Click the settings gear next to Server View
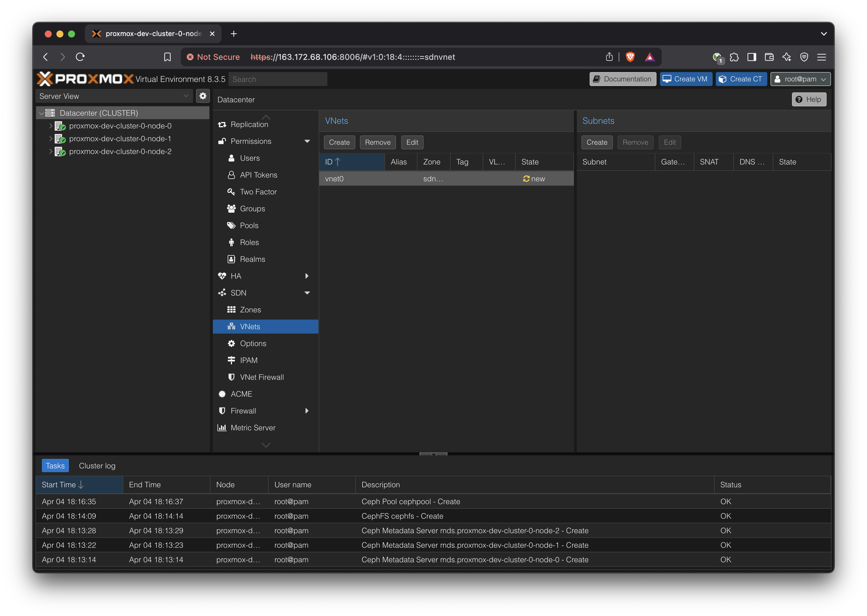The image size is (867, 616). pos(203,96)
